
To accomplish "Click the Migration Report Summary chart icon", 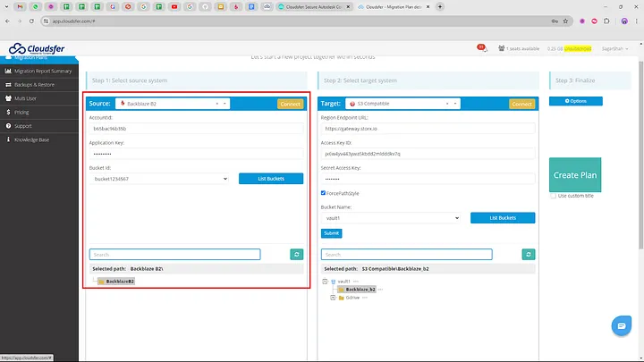I will (x=8, y=71).
